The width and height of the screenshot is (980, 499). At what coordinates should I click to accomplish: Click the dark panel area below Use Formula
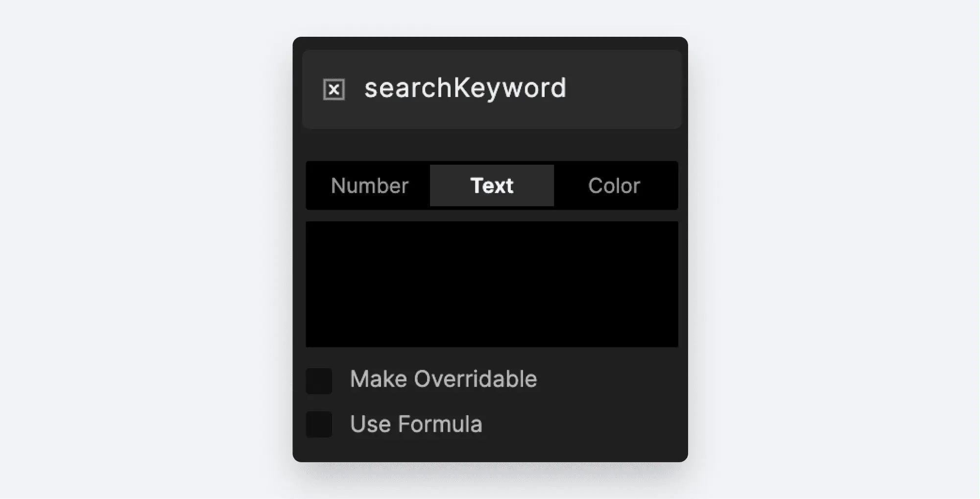point(490,450)
